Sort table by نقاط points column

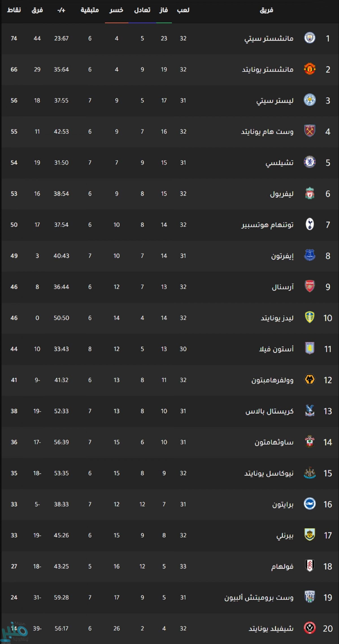14,10
